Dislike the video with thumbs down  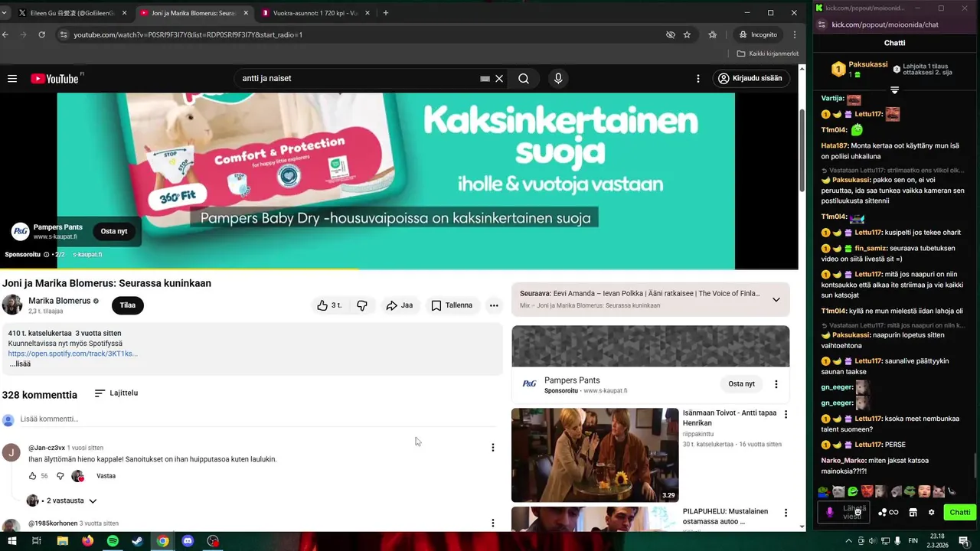click(x=362, y=305)
